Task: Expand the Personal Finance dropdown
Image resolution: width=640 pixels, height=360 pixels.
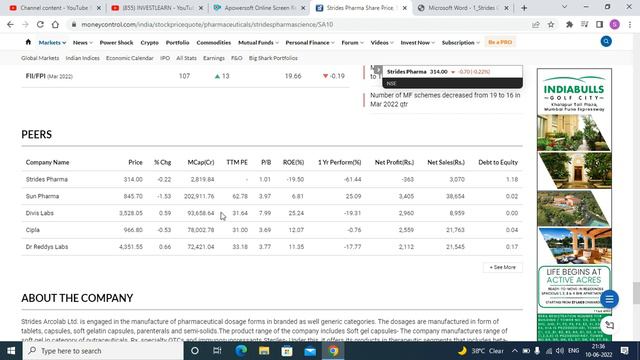Action: click(310, 42)
